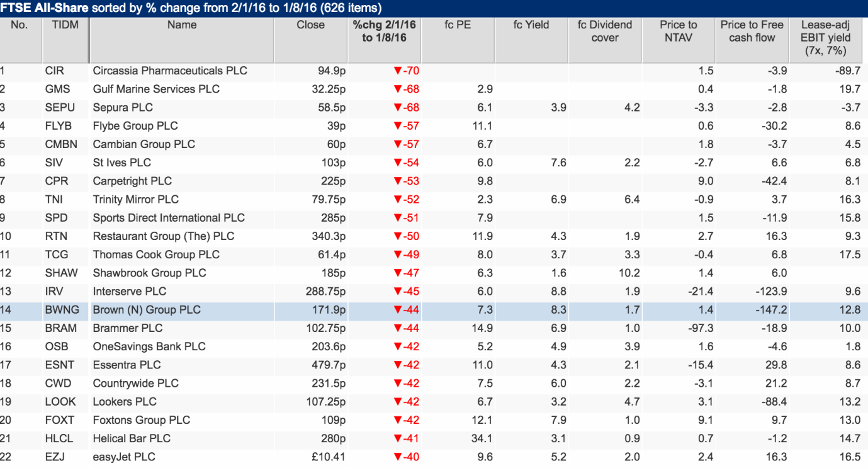The width and height of the screenshot is (868, 468).
Task: Select Carpetright PLC name
Action: coord(132,181)
